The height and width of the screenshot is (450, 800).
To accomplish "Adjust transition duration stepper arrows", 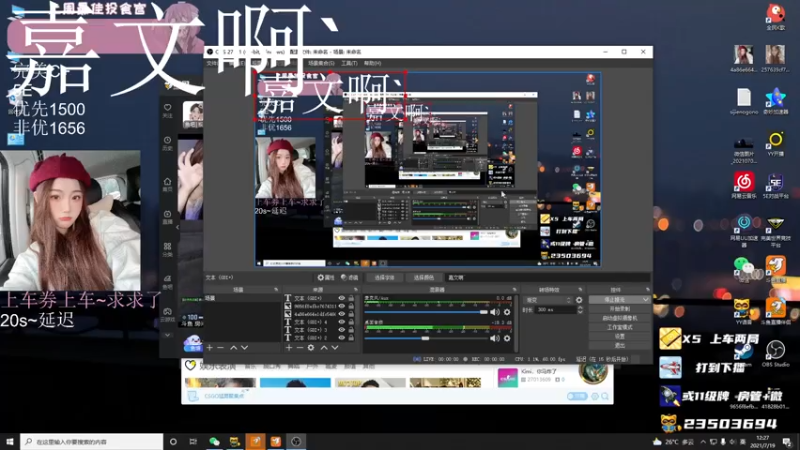I will [x=580, y=310].
